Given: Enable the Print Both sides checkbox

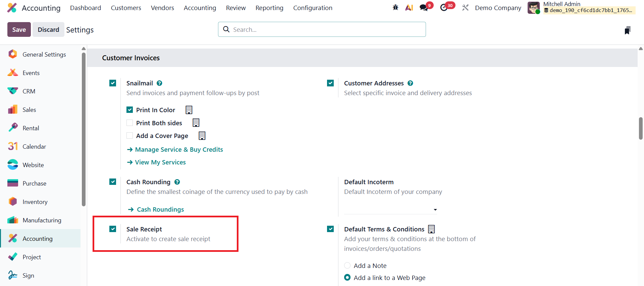Looking at the screenshot, I should [130, 123].
